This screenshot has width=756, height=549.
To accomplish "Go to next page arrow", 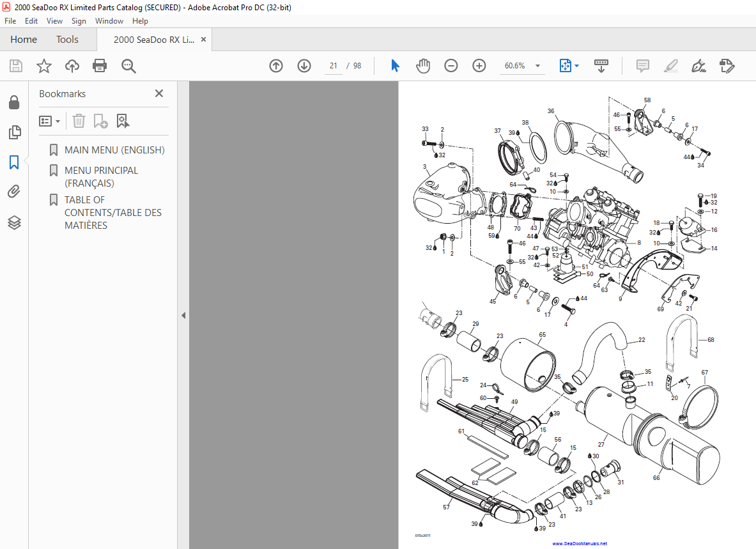I will pyautogui.click(x=304, y=66).
